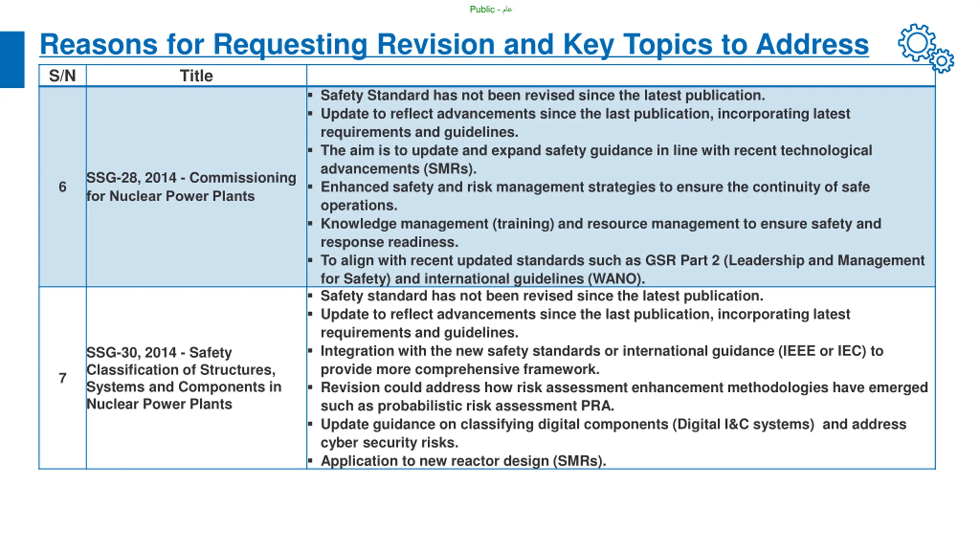
Task: Click the gears icon beside the title
Action: [x=926, y=48]
